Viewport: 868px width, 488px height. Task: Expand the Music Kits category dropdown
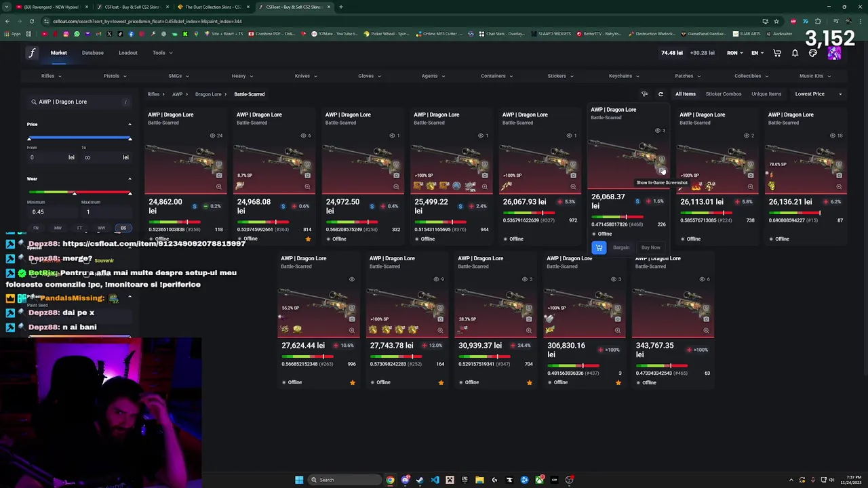814,76
